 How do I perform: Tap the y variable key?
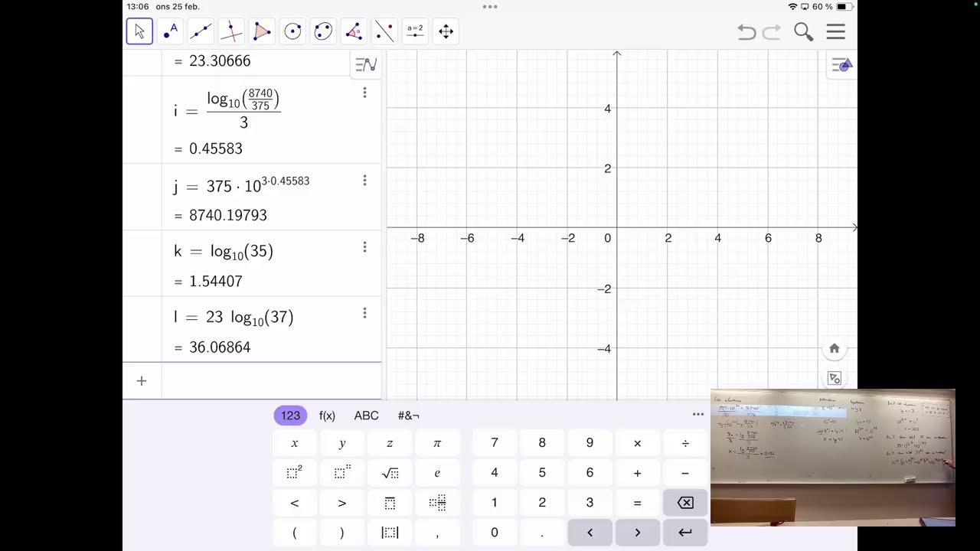[342, 443]
